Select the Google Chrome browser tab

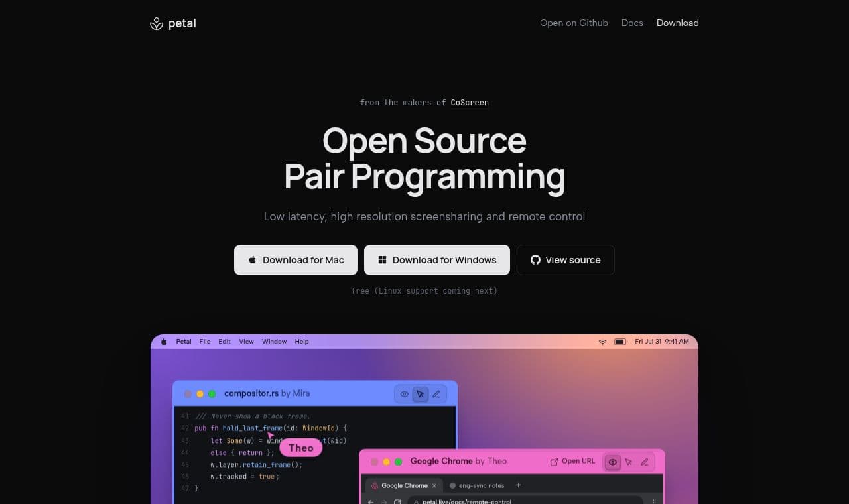pos(403,485)
